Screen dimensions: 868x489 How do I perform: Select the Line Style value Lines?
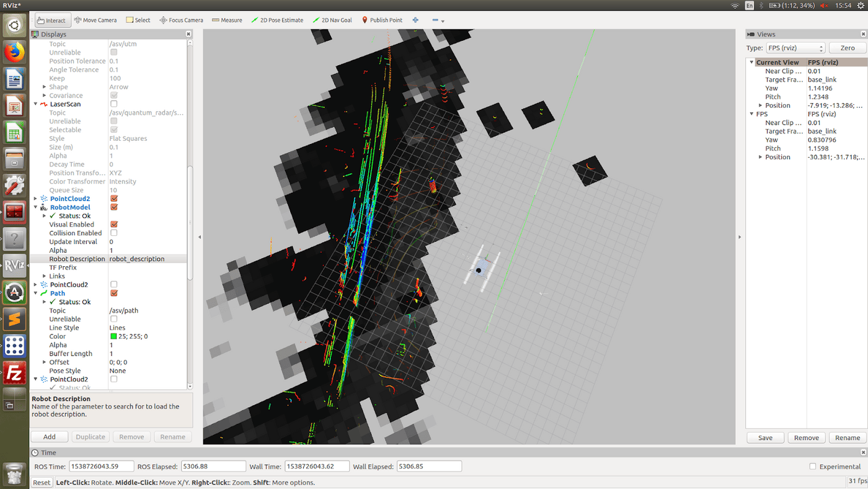click(x=117, y=328)
